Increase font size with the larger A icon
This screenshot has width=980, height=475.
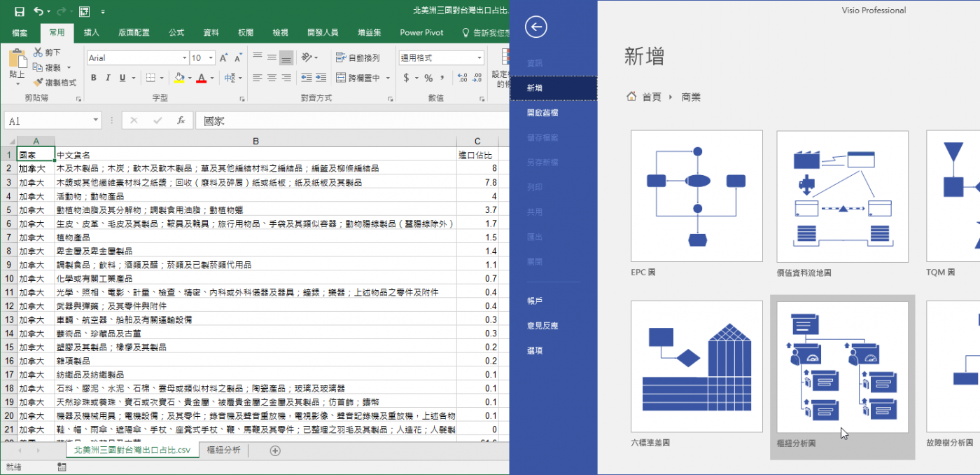224,58
